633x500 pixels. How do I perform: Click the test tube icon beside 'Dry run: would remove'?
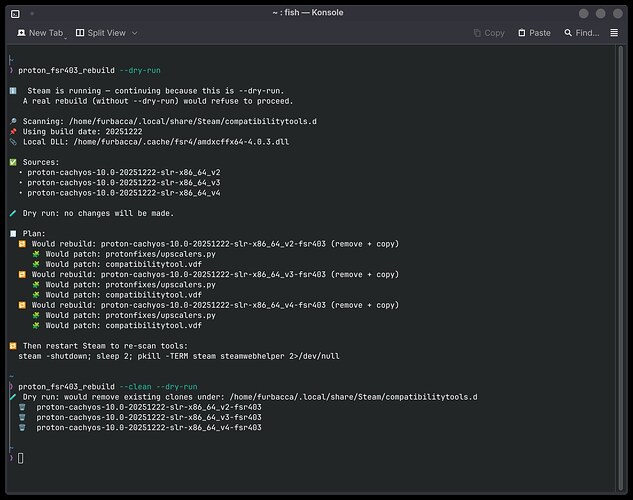[x=13, y=397]
